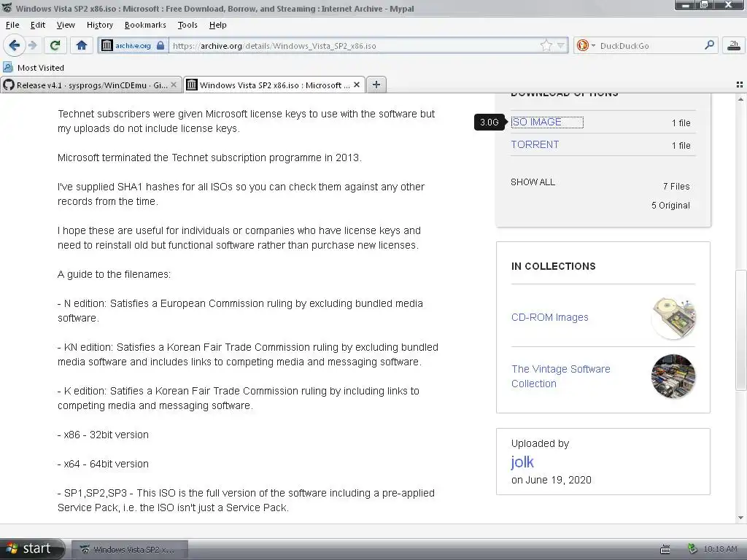Click the scrollbar down arrow

(740, 518)
